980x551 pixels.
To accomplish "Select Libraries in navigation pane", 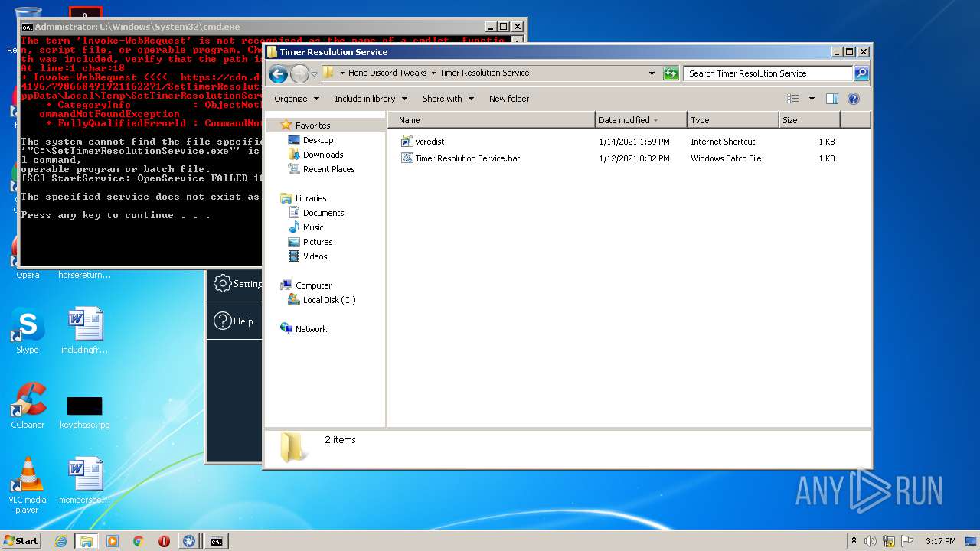I will pyautogui.click(x=311, y=198).
